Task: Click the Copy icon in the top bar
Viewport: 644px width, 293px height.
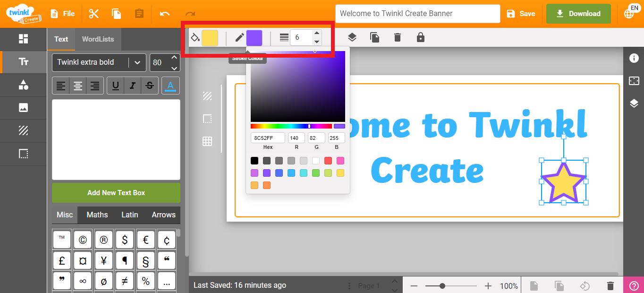Action: point(117,14)
